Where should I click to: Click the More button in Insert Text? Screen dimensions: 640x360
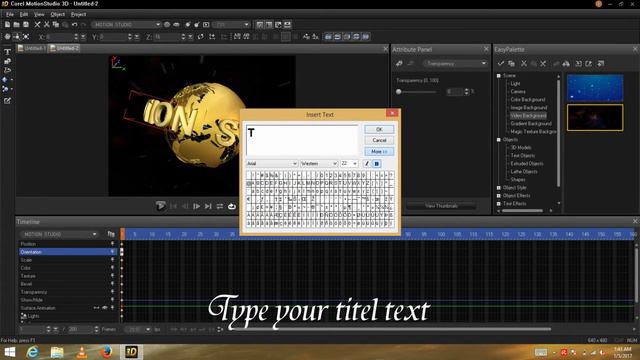point(379,151)
